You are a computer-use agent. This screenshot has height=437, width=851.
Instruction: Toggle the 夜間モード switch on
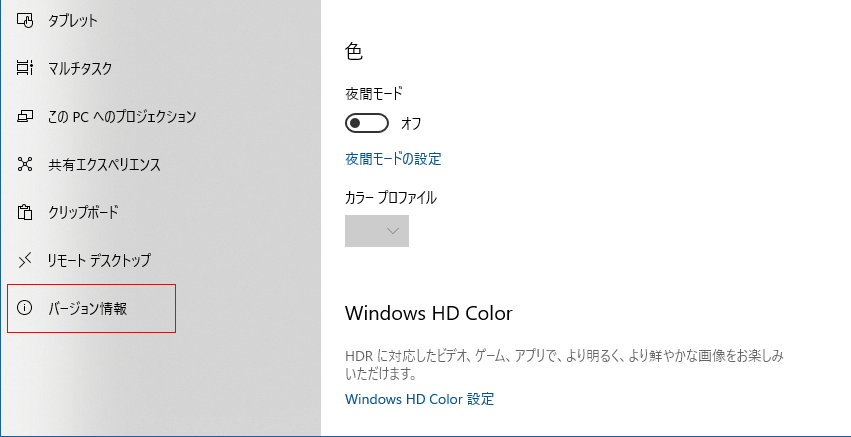tap(367, 123)
